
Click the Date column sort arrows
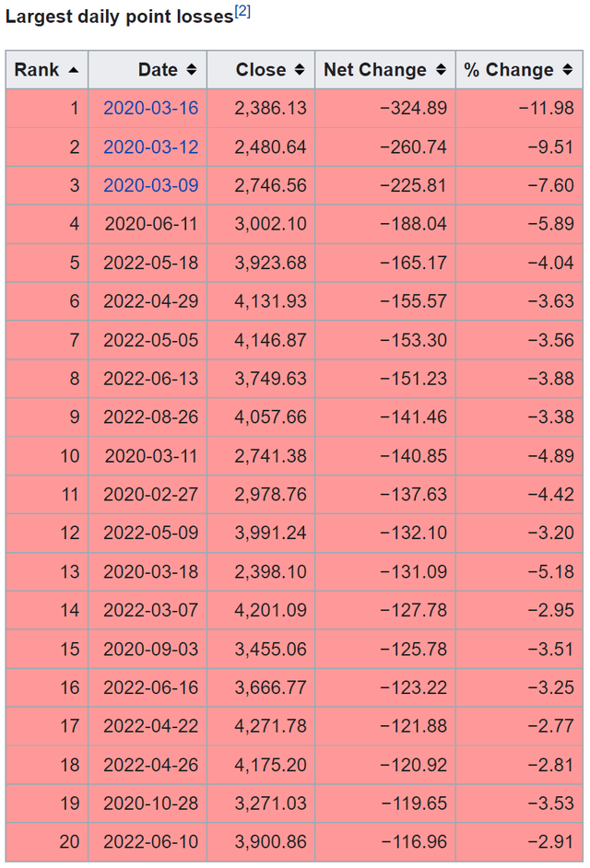(x=191, y=70)
